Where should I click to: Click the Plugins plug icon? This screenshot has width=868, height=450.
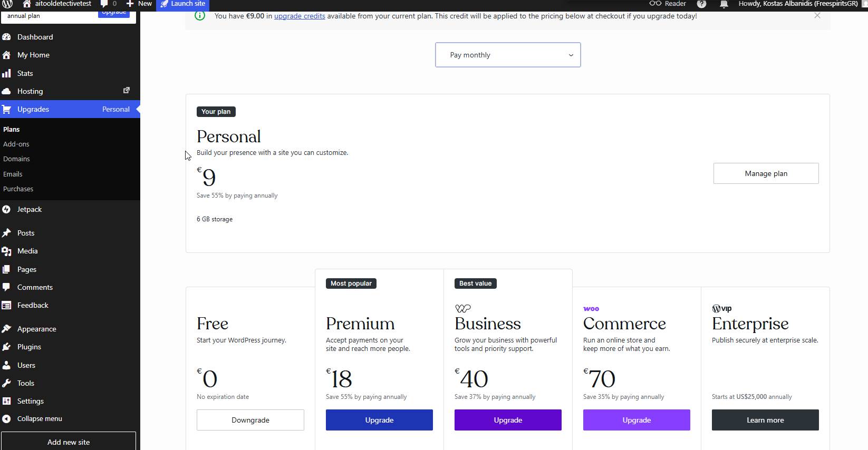(x=6, y=347)
